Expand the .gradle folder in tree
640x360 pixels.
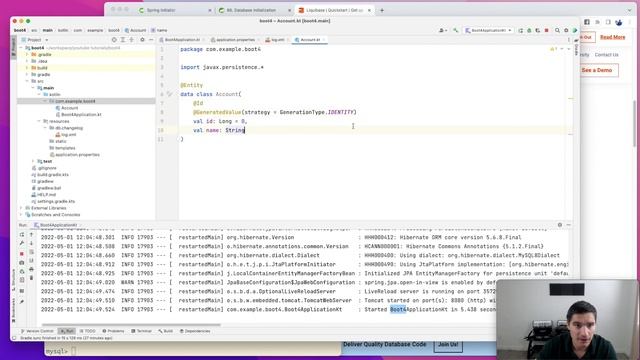pos(27,54)
